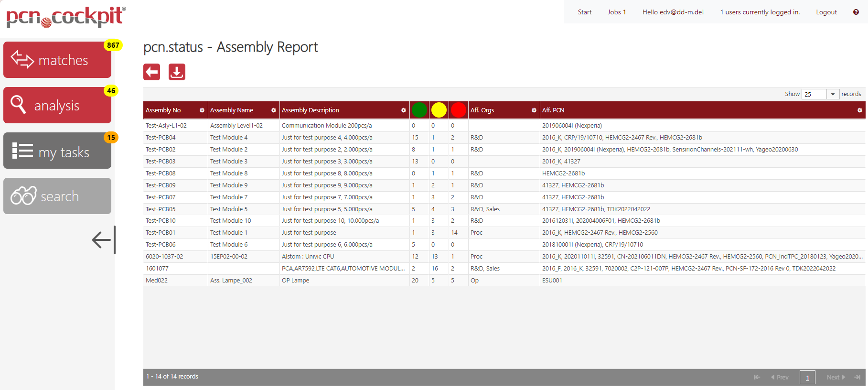Open Aff. PCN column settings gear

click(860, 110)
